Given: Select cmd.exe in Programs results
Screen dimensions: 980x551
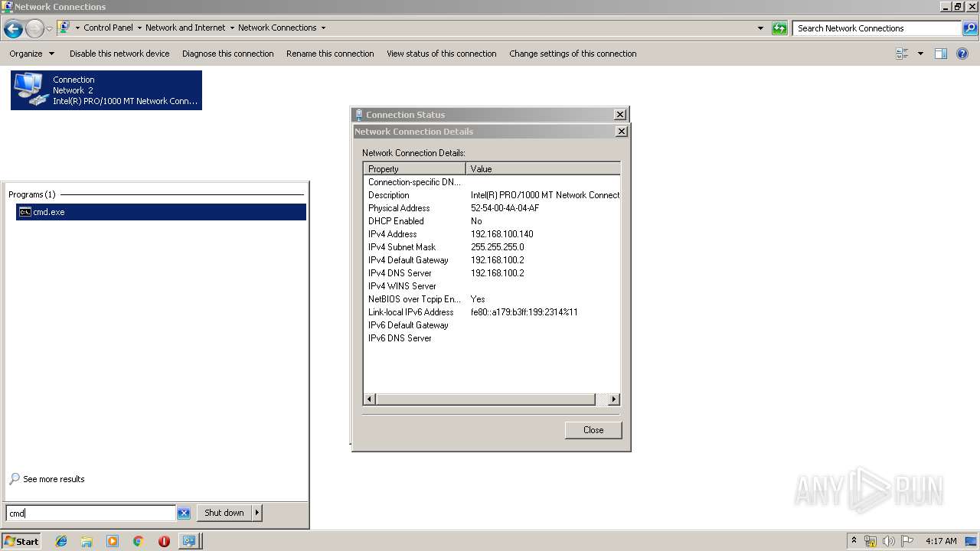Looking at the screenshot, I should (161, 212).
